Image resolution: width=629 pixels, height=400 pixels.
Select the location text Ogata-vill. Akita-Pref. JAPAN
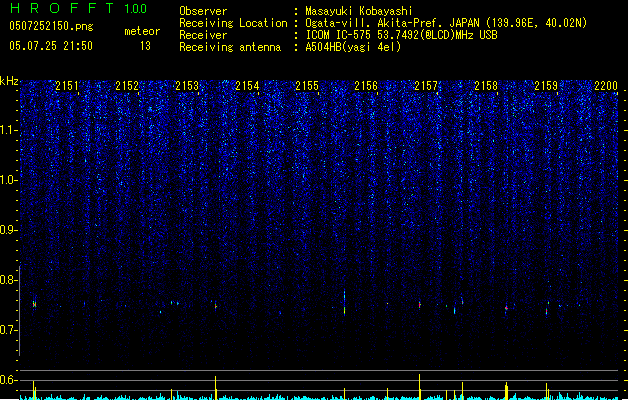click(x=392, y=23)
